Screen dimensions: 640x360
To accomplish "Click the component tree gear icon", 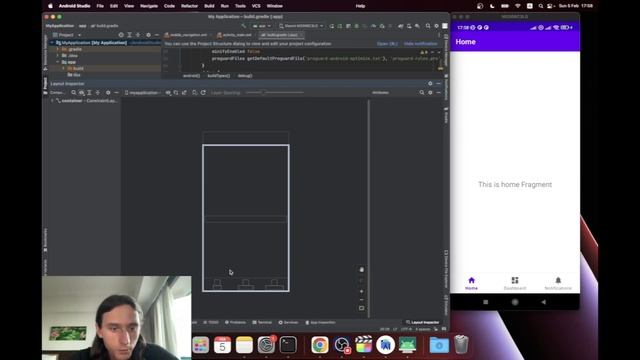I will point(108,93).
